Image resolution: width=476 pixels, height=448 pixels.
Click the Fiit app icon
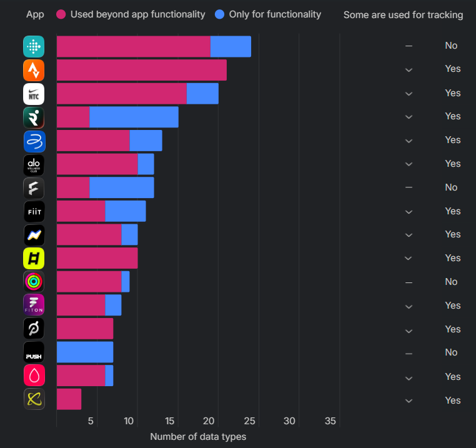coord(34,212)
